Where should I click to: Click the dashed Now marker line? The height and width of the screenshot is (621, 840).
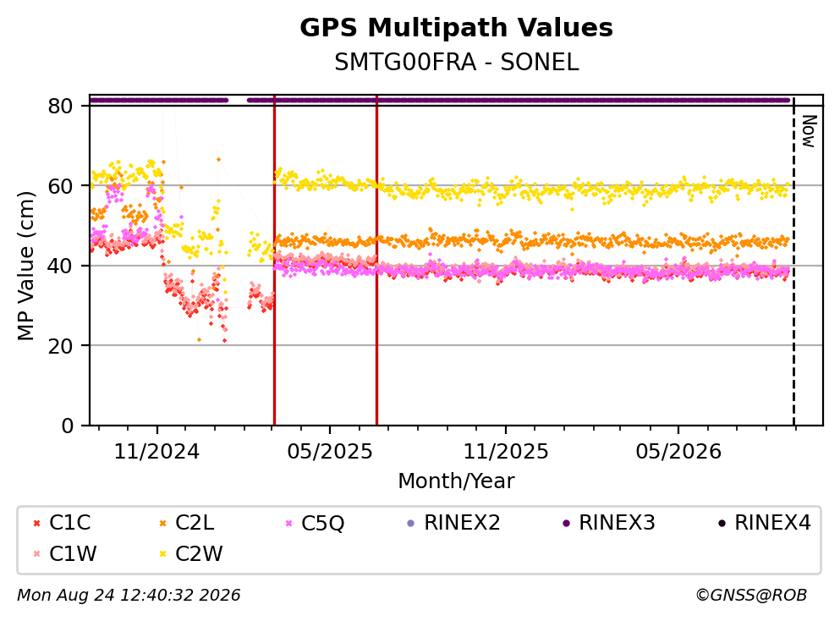pos(793,260)
